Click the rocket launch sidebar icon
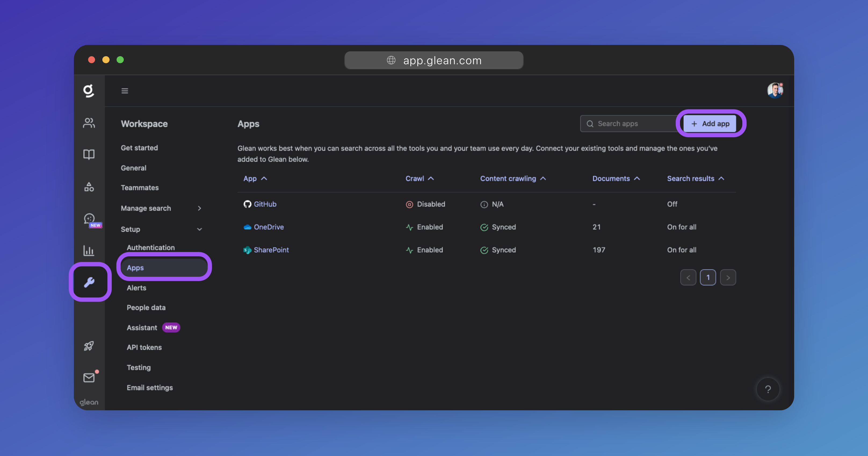Screen dimensions: 868x456 coord(89,346)
